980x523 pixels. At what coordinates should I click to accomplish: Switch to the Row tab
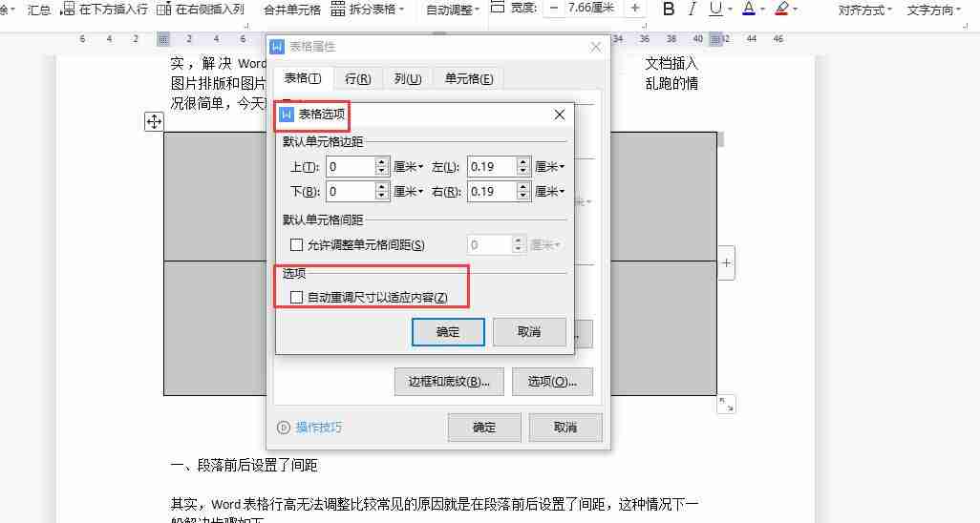pyautogui.click(x=357, y=78)
